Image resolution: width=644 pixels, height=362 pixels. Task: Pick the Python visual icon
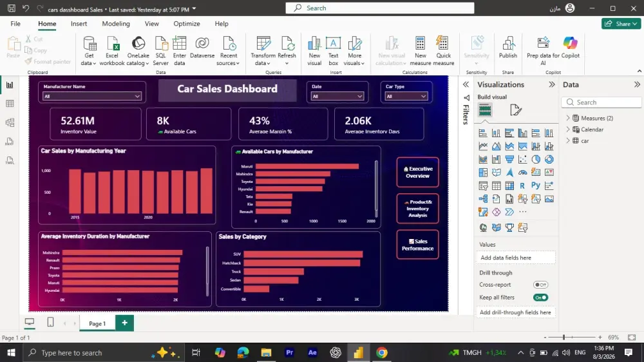click(536, 186)
